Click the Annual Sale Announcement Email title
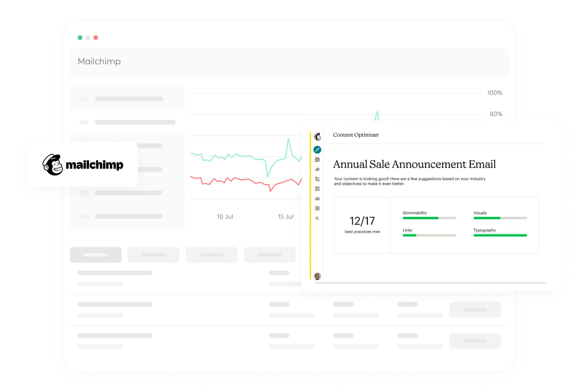The width and height of the screenshot is (588, 392). tap(414, 164)
